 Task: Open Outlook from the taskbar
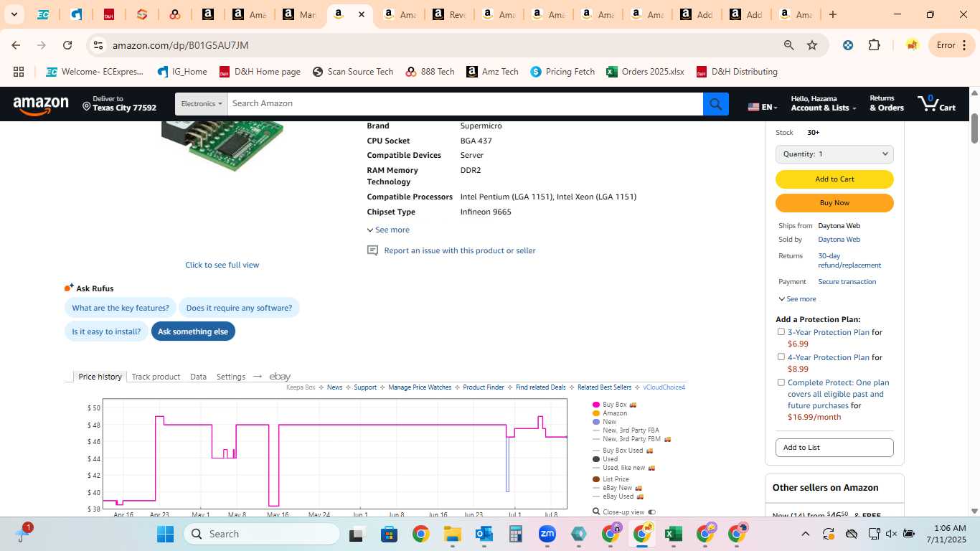coord(484,534)
